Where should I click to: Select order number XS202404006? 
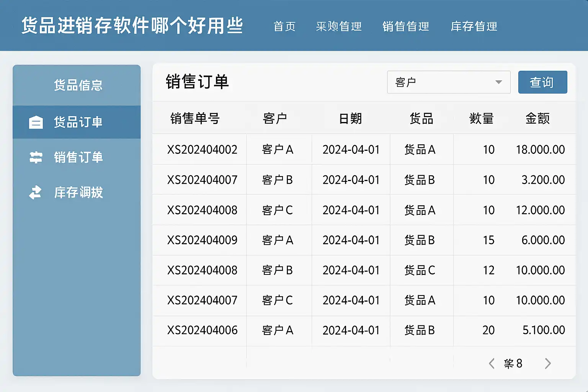click(x=202, y=330)
